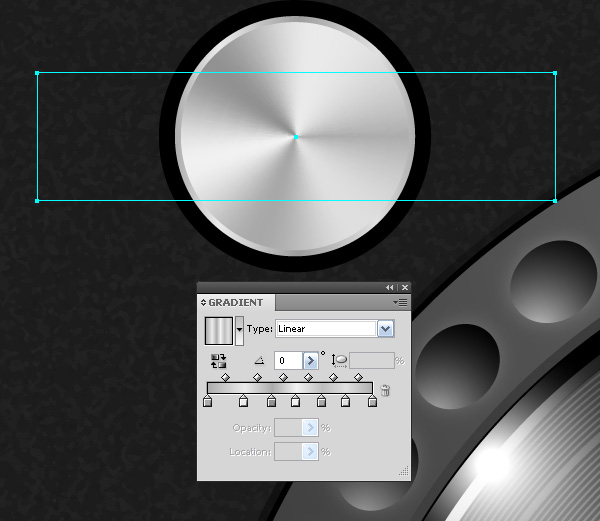
Task: Select the sixth gradient color stop from left
Action: pos(346,401)
